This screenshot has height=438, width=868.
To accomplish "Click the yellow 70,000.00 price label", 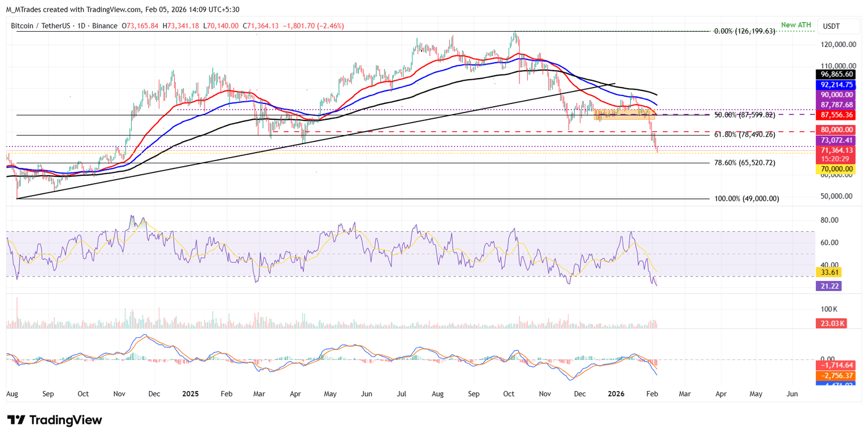I will (x=835, y=169).
